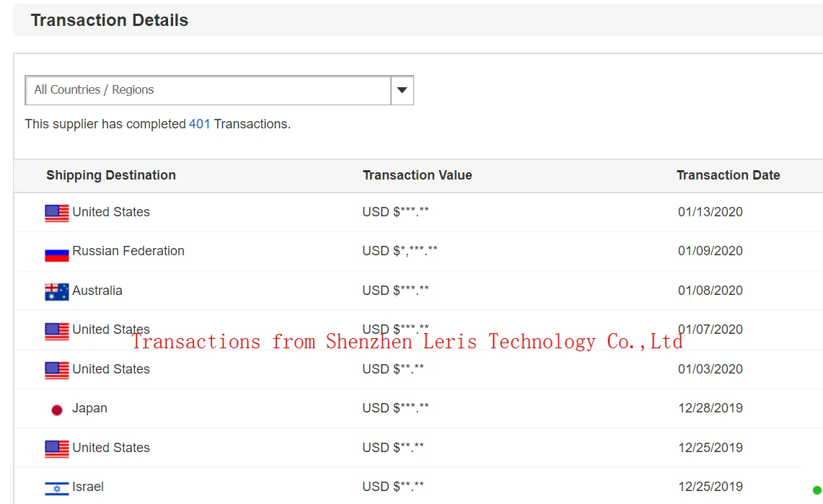
Task: Click the Japan flag icon
Action: click(x=56, y=410)
